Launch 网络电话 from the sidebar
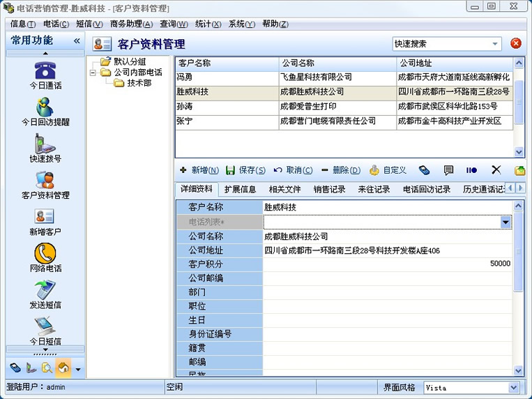Screen dimensions: 532x399 click(45, 254)
